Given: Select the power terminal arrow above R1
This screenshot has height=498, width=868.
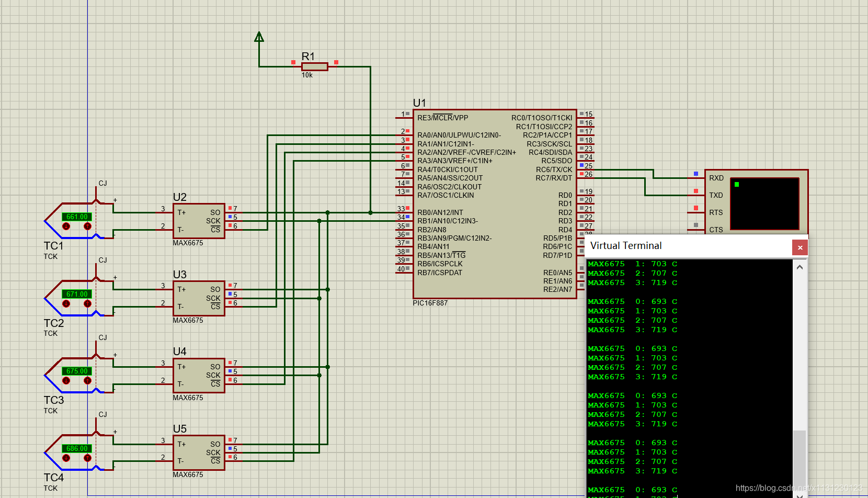Looking at the screenshot, I should pos(259,37).
